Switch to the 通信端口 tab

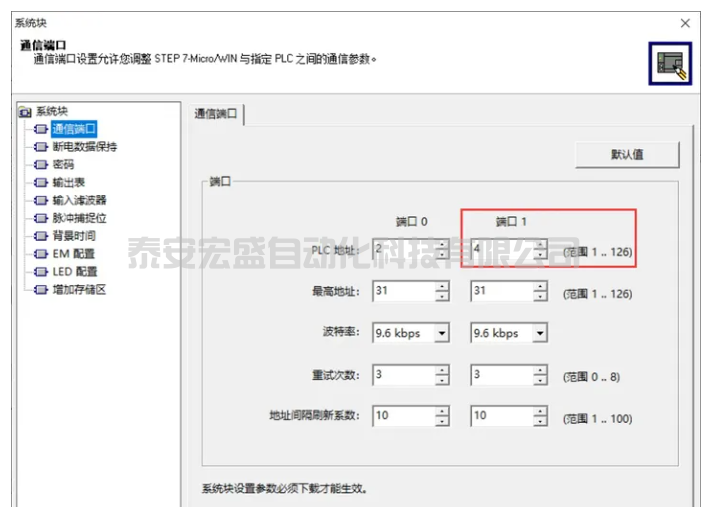point(216,114)
